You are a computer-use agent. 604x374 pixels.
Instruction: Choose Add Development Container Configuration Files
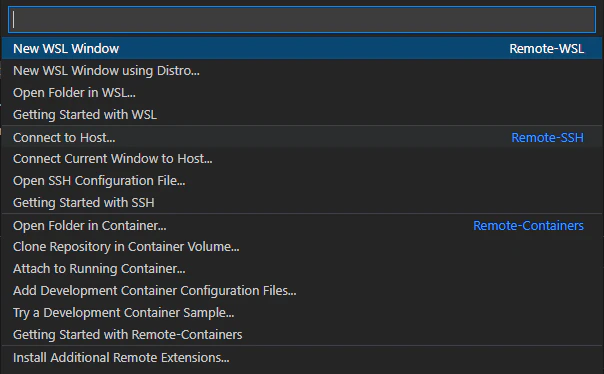point(302,290)
